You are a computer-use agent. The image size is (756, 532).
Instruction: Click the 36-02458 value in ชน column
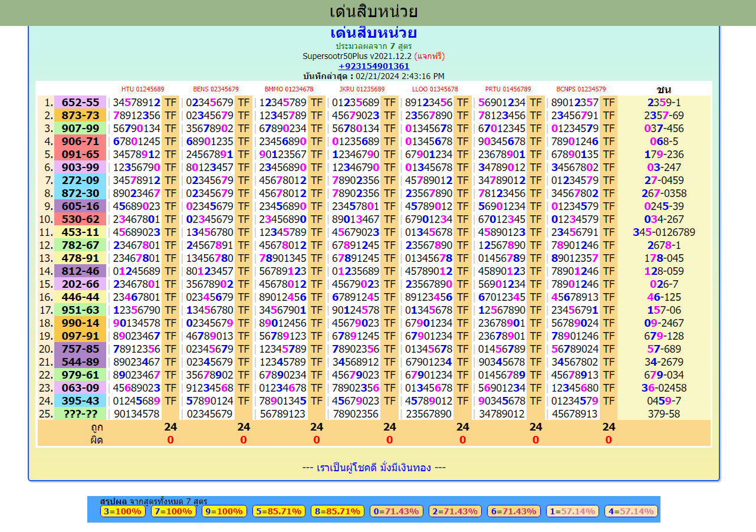click(x=664, y=387)
